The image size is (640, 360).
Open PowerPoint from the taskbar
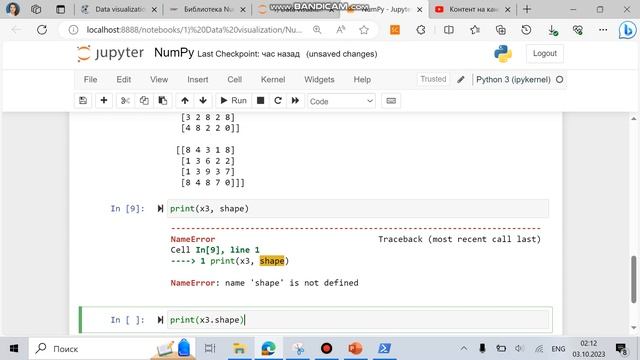(x=356, y=349)
